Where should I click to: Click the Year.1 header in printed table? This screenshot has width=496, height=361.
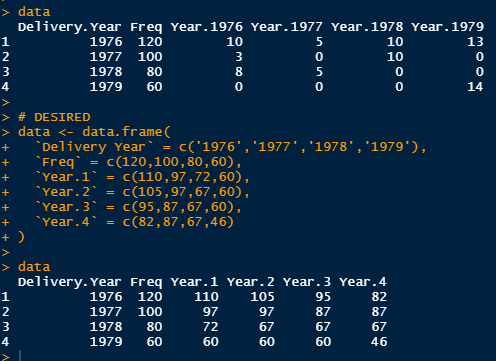click(x=195, y=282)
